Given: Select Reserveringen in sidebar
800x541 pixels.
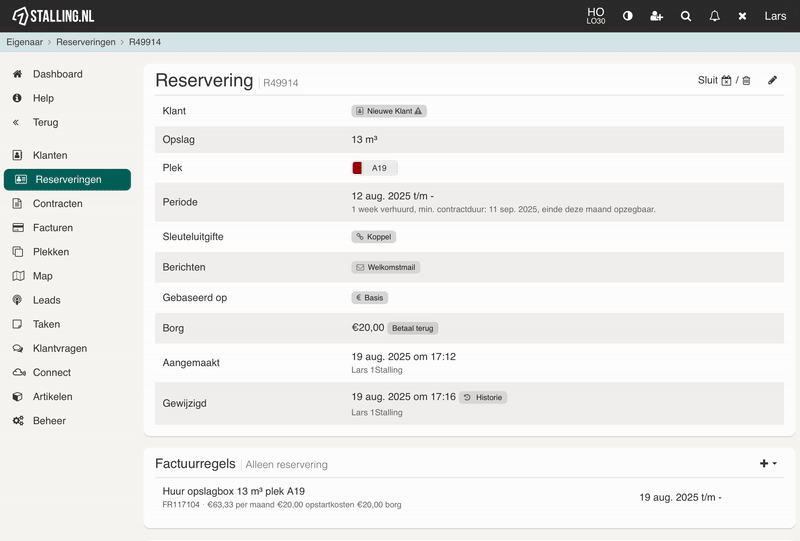Looking at the screenshot, I should (67, 180).
